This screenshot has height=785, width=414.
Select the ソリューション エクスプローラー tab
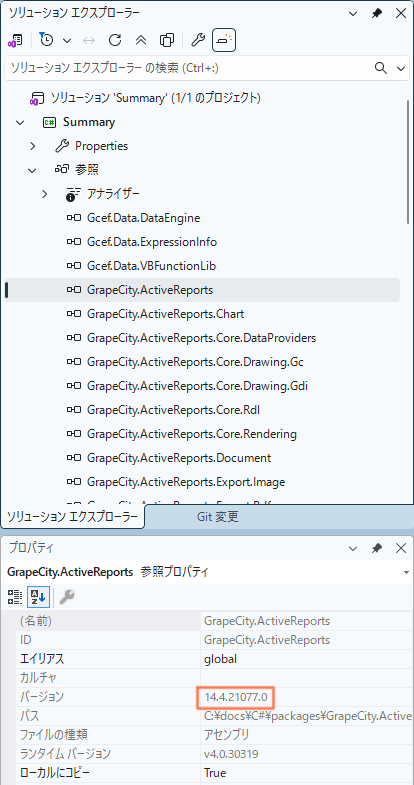72,517
